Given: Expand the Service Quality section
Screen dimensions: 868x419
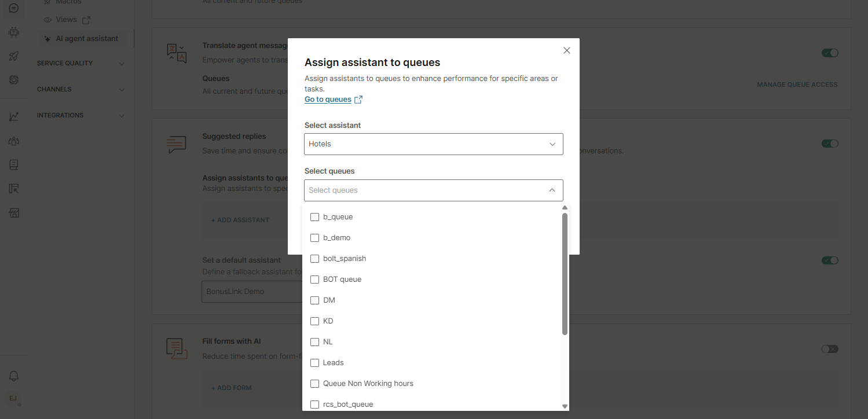Looking at the screenshot, I should pos(80,63).
